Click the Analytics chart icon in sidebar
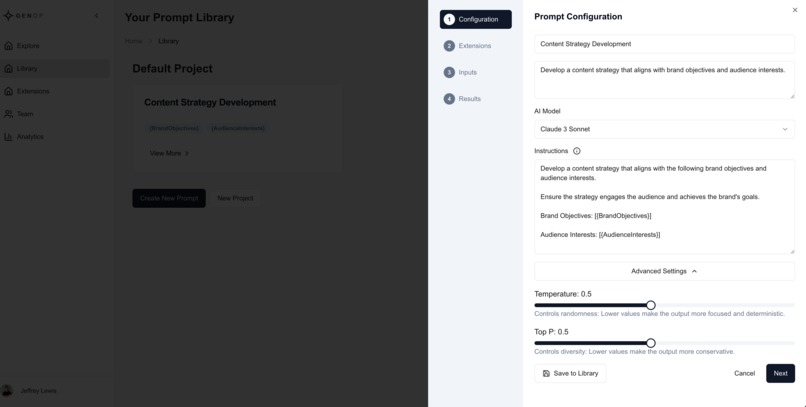 coord(8,137)
